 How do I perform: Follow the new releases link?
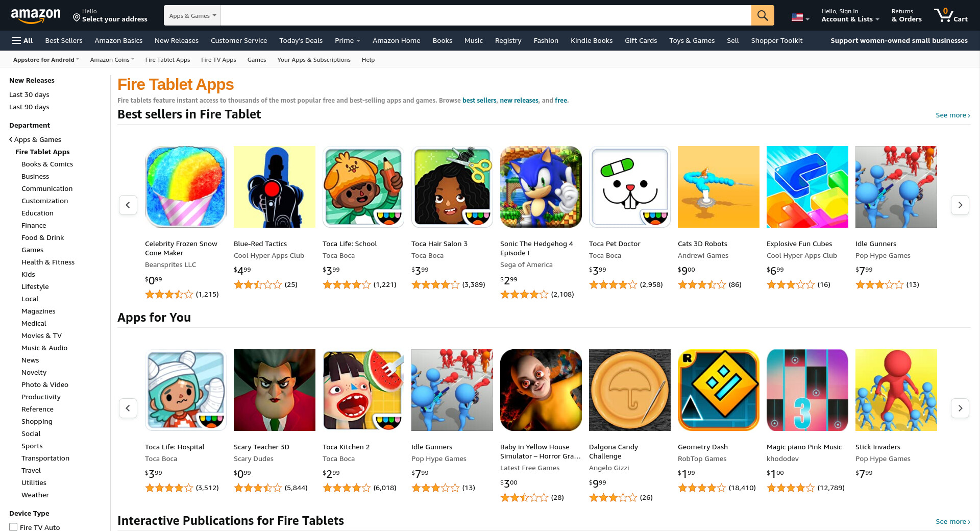click(519, 100)
